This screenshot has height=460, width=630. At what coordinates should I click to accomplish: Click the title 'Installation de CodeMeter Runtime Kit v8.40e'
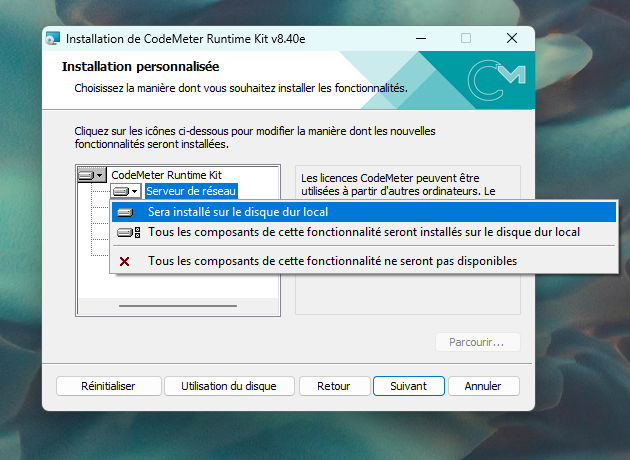[x=186, y=39]
